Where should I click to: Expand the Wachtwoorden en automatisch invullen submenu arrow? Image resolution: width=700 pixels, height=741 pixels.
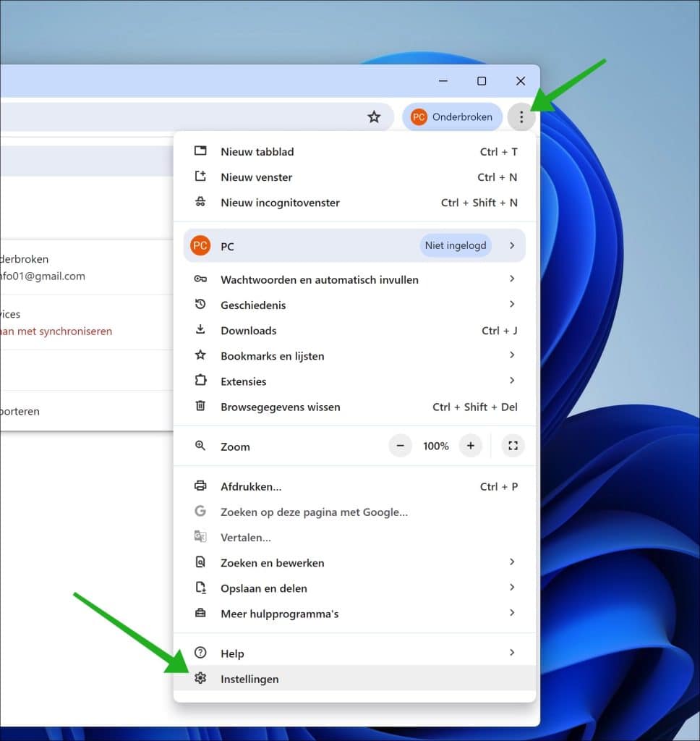[x=512, y=279]
